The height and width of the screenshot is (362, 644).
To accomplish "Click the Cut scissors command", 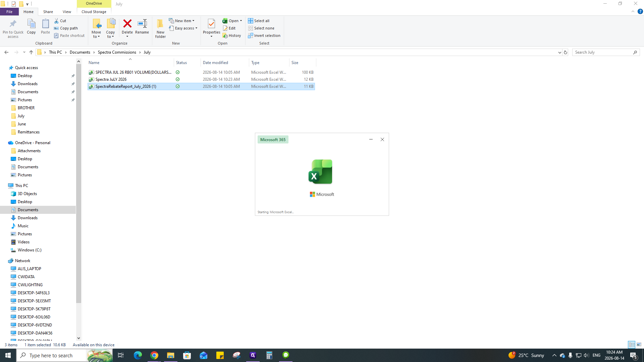I will pos(60,21).
